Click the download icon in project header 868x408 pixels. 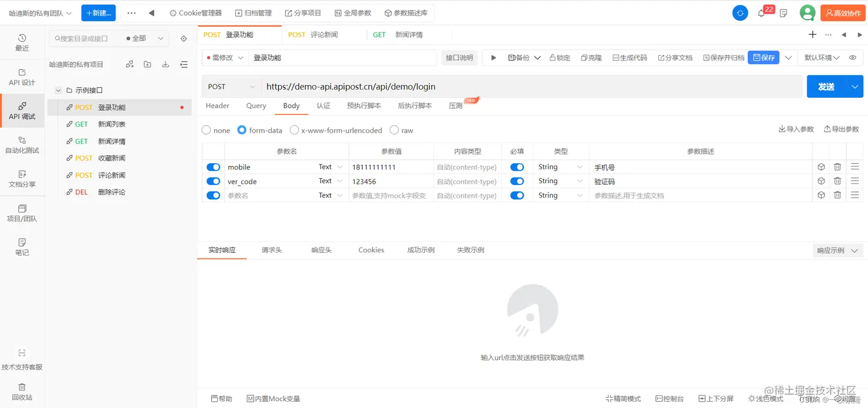click(165, 64)
